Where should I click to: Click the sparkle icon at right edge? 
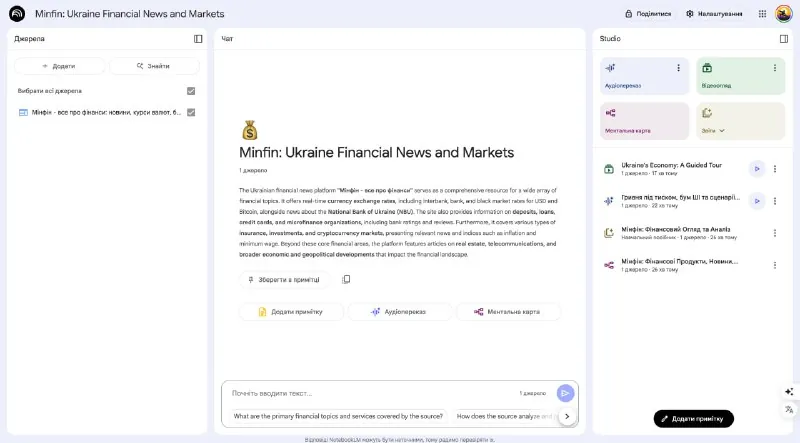click(789, 391)
